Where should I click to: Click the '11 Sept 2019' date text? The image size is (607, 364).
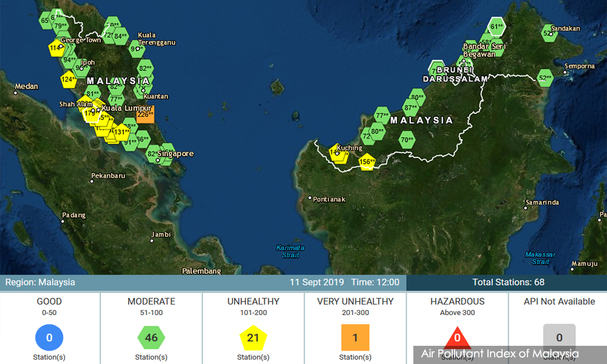(x=317, y=282)
